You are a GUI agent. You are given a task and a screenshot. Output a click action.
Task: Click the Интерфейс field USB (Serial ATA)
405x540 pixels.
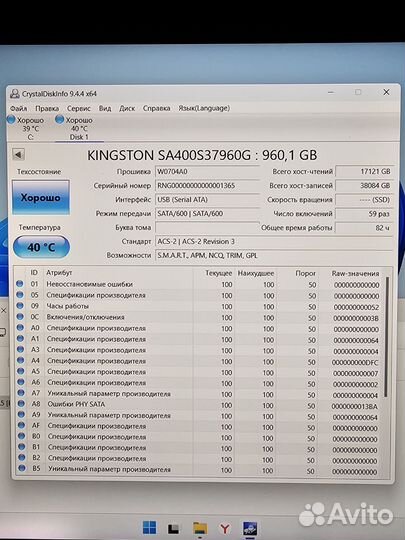207,200
